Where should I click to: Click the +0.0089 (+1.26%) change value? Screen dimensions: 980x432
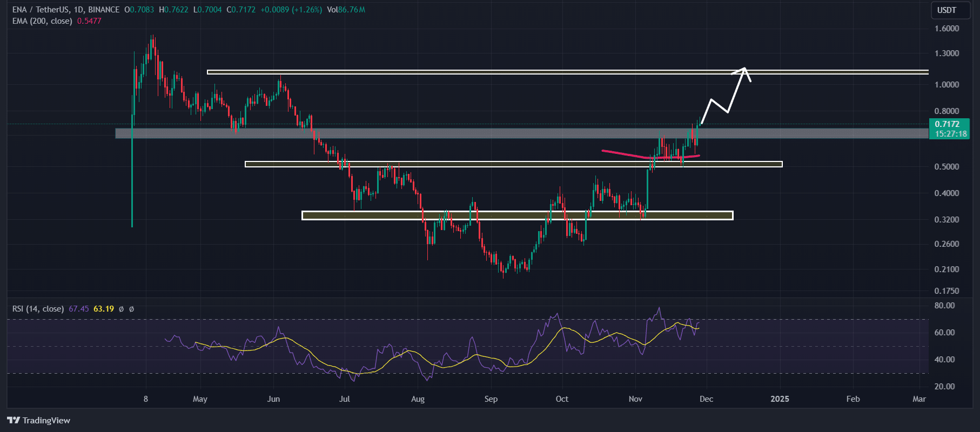pos(291,10)
